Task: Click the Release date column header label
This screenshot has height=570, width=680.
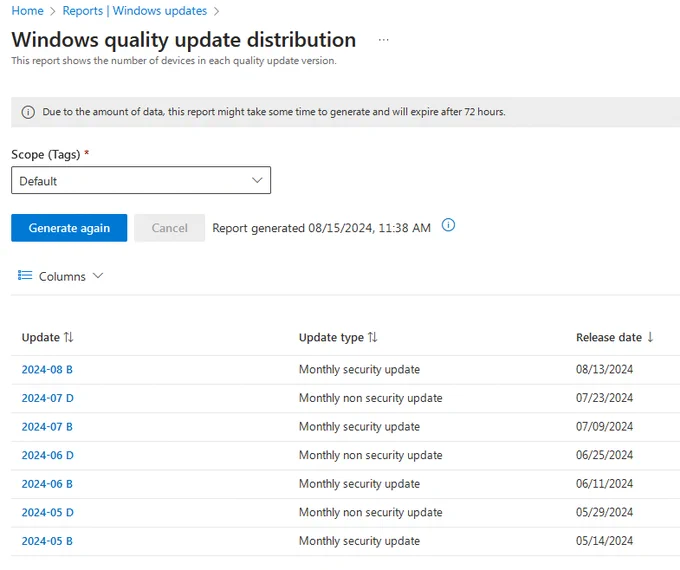Action: (x=609, y=337)
